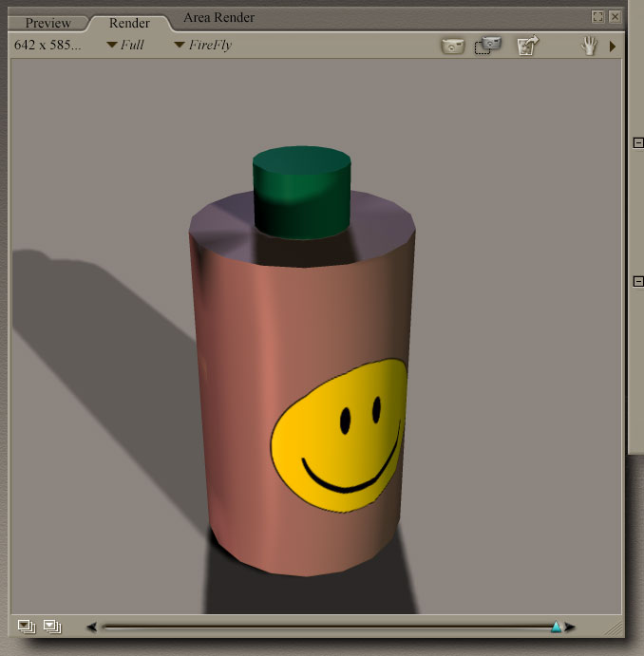Image resolution: width=644 pixels, height=656 pixels.
Task: Click the Area Render dashed-box camera icon
Action: (x=488, y=45)
